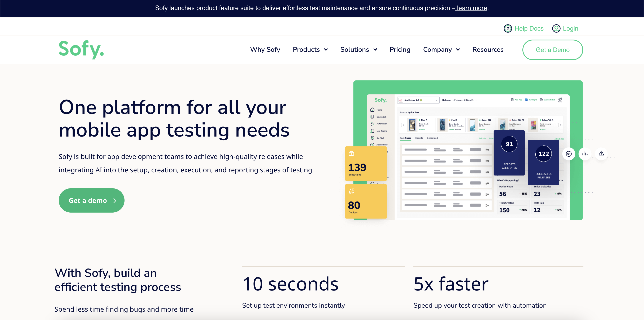Click the Pixel 8 device thumbnail
644x320 pixels.
442,125
